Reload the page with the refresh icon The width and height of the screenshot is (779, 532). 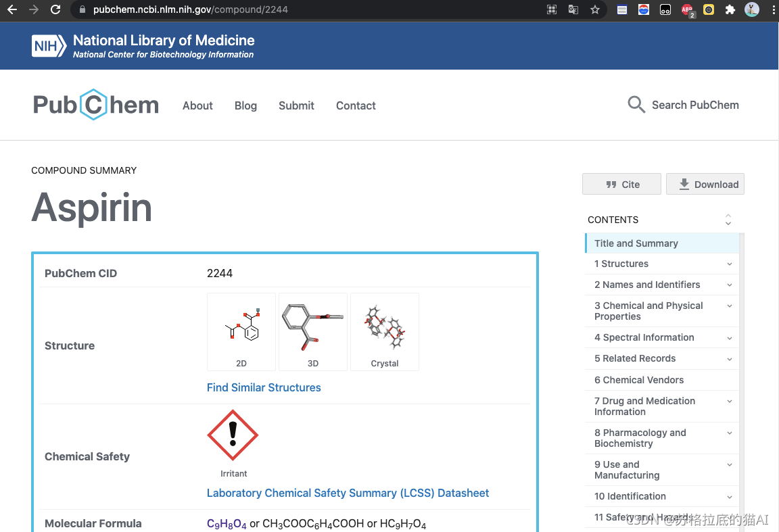[55, 9]
